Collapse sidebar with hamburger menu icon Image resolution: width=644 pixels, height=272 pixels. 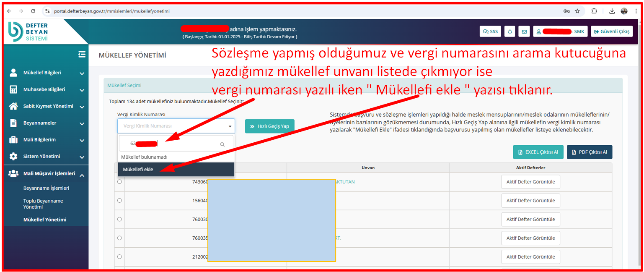(82, 54)
